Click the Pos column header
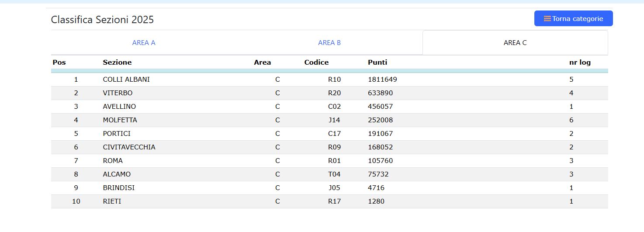644x232 pixels. click(59, 62)
